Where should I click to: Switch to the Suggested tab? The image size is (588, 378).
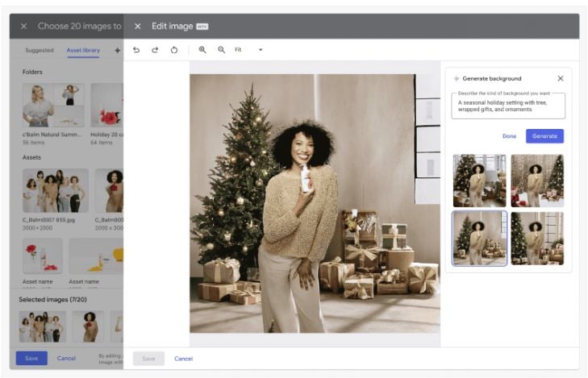coord(40,50)
